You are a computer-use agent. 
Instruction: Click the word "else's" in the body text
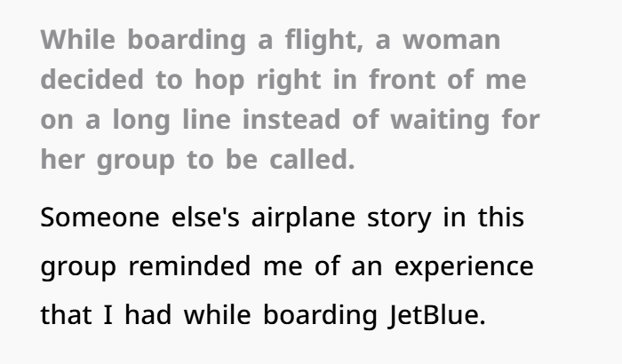point(205,218)
